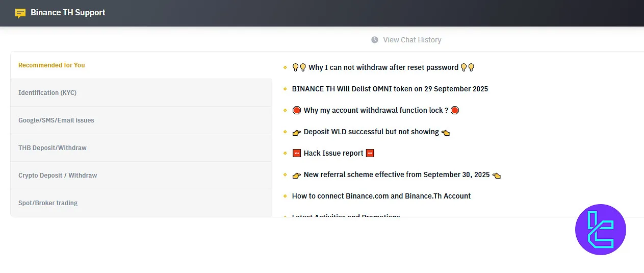
Task: Open Crypto Deposit / Withdraw category
Action: click(x=58, y=176)
